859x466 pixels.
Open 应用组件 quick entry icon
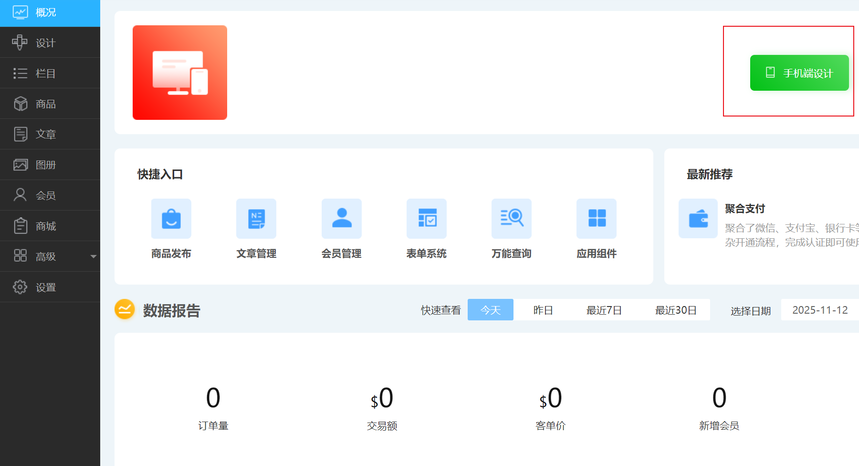[596, 218]
